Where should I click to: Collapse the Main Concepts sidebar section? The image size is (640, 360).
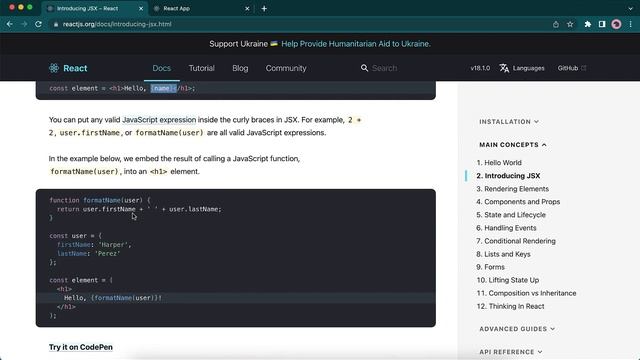point(513,144)
